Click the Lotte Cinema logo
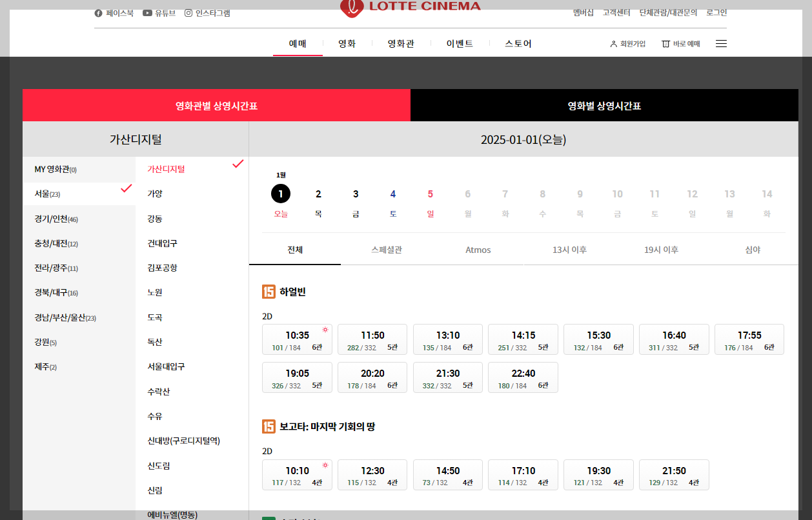 point(411,7)
